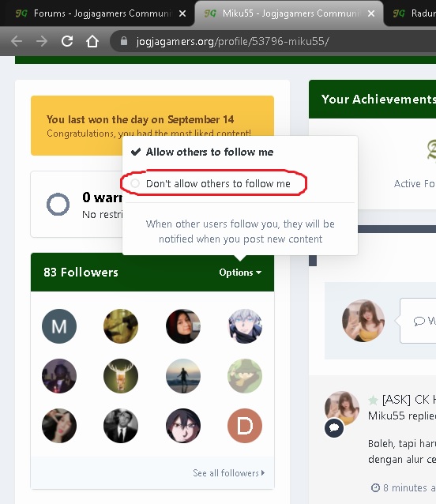Select the Miku55 - Jogjagamers Community tab
This screenshot has width=436, height=504.
point(288,13)
